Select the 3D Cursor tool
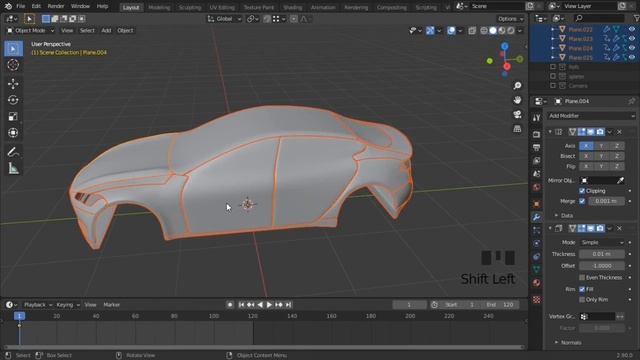 13,65
